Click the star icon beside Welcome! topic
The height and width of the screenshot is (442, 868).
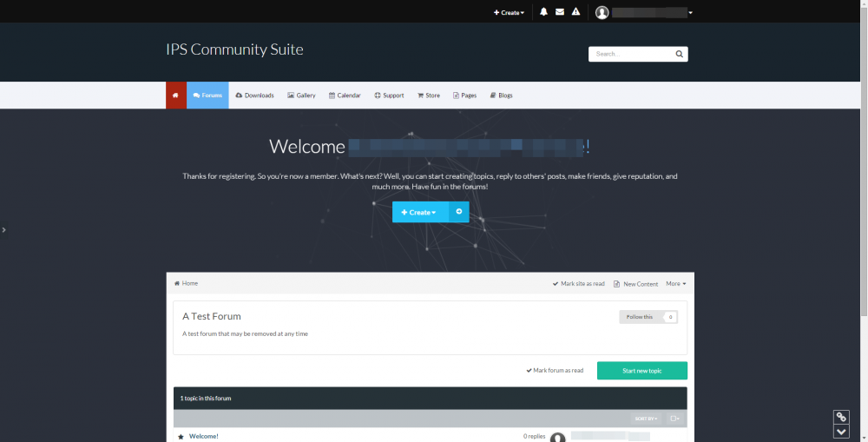pos(181,436)
